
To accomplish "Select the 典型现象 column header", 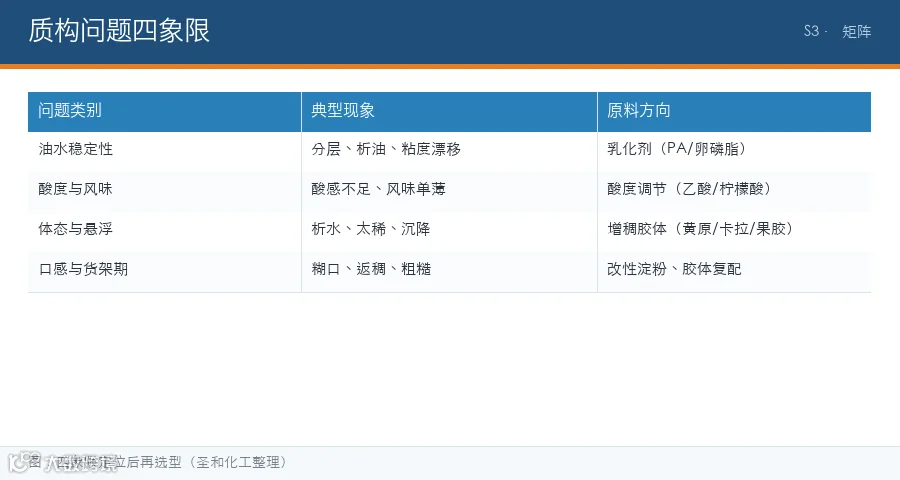I will [x=449, y=111].
